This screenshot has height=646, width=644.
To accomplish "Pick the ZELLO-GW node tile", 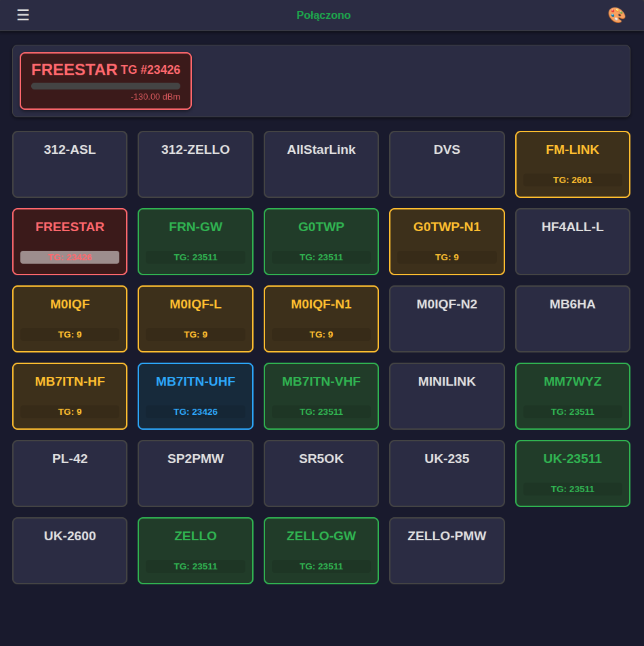I will (x=321, y=550).
